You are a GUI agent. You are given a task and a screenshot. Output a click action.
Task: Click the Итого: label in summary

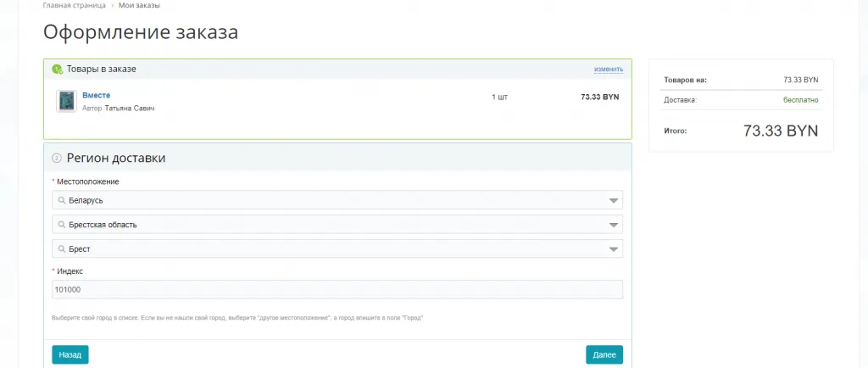coord(676,131)
